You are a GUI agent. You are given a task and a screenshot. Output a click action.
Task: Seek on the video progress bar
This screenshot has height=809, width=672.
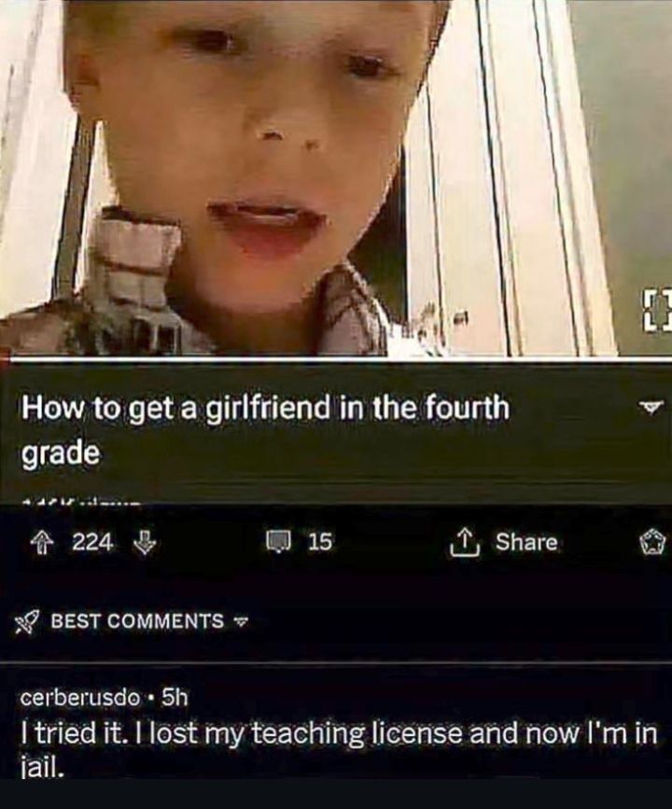336,358
